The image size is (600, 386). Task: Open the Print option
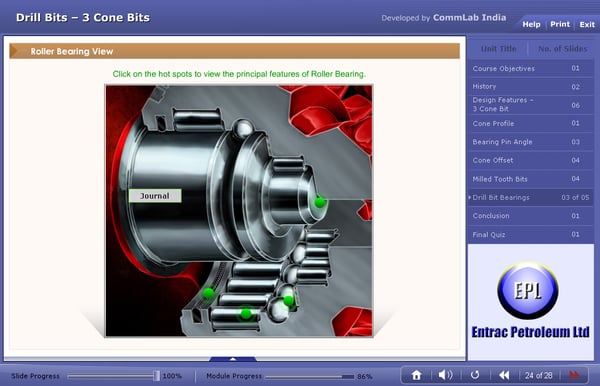pos(560,24)
